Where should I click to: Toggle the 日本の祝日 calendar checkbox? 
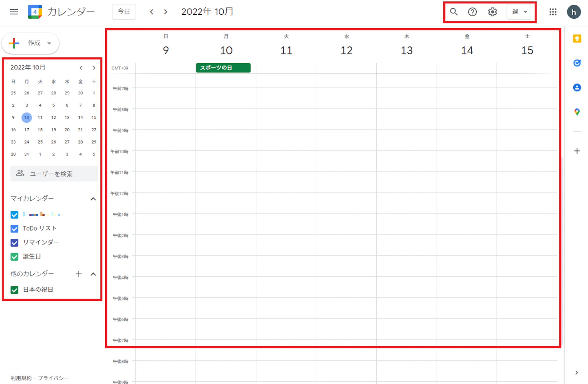coord(14,290)
